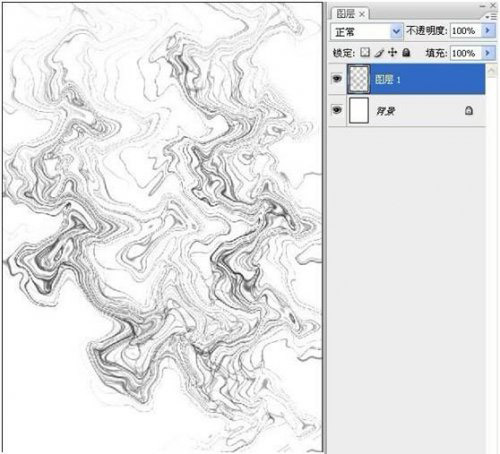Toggle lock image pixels brush icon
Viewport: 500px width, 454px height.
tap(379, 53)
